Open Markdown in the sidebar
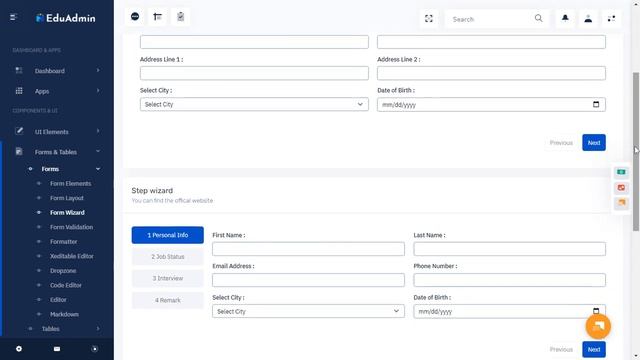This screenshot has height=360, width=640. tap(64, 314)
